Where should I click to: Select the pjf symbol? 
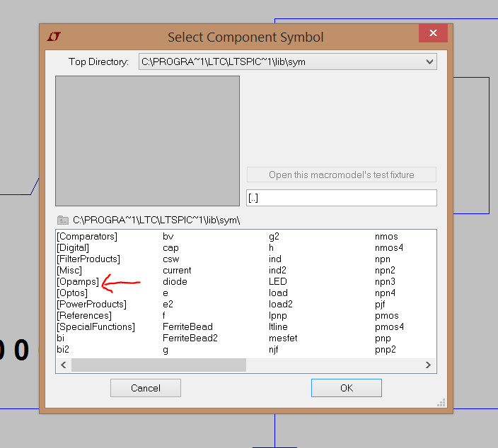pyautogui.click(x=380, y=305)
